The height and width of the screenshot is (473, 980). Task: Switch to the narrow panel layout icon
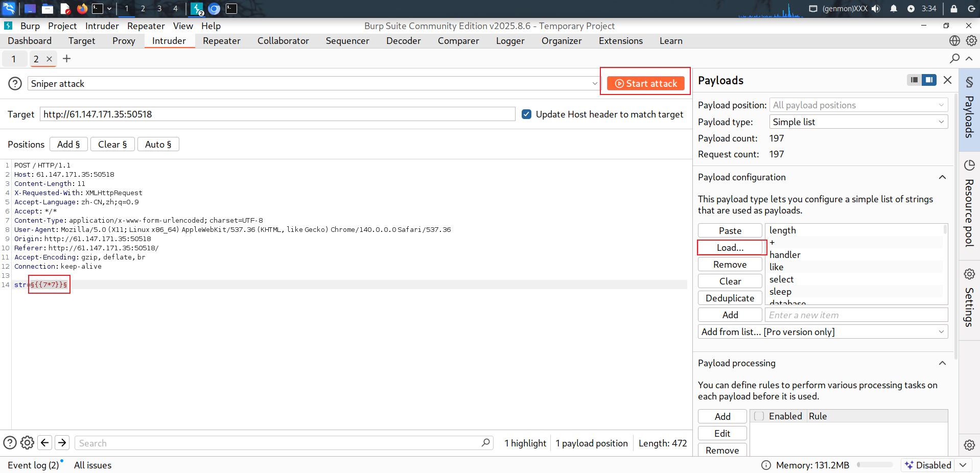point(914,80)
